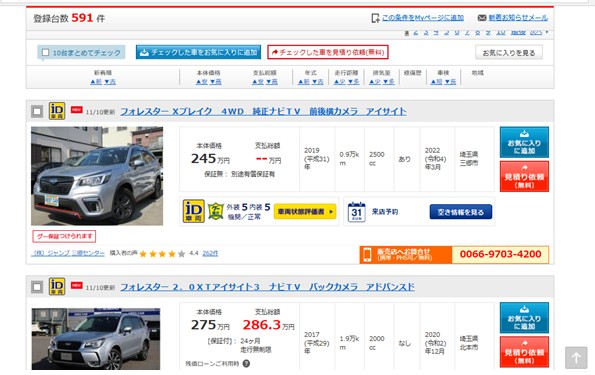Click the star rating of the ジャンプ dealer
The image size is (595, 375).
[x=162, y=254]
